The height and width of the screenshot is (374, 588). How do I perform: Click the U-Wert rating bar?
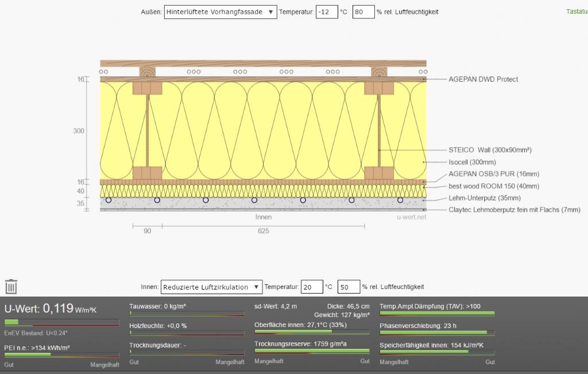click(x=61, y=322)
